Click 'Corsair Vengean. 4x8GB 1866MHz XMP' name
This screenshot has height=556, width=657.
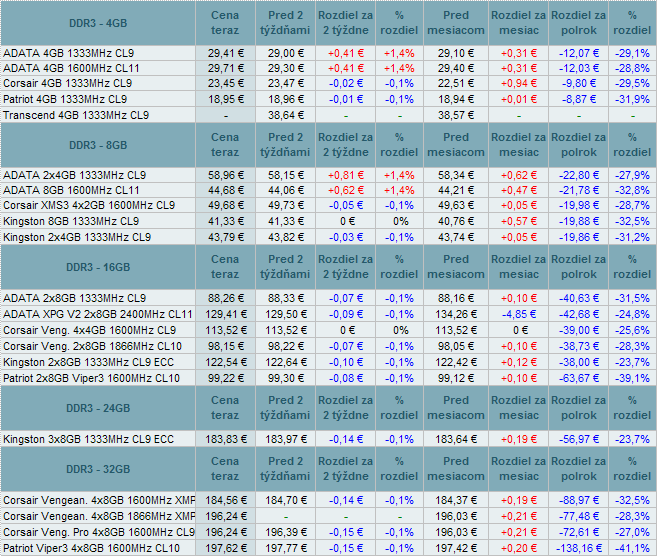click(x=99, y=516)
